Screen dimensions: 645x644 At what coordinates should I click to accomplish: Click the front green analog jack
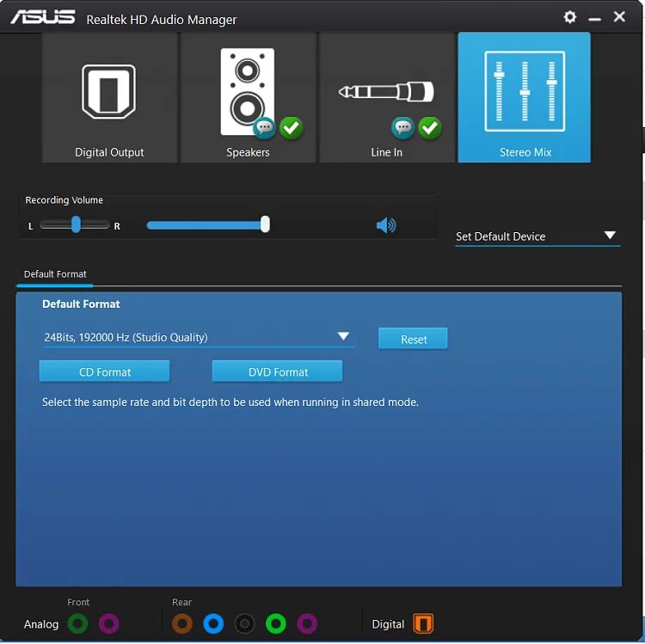click(77, 623)
